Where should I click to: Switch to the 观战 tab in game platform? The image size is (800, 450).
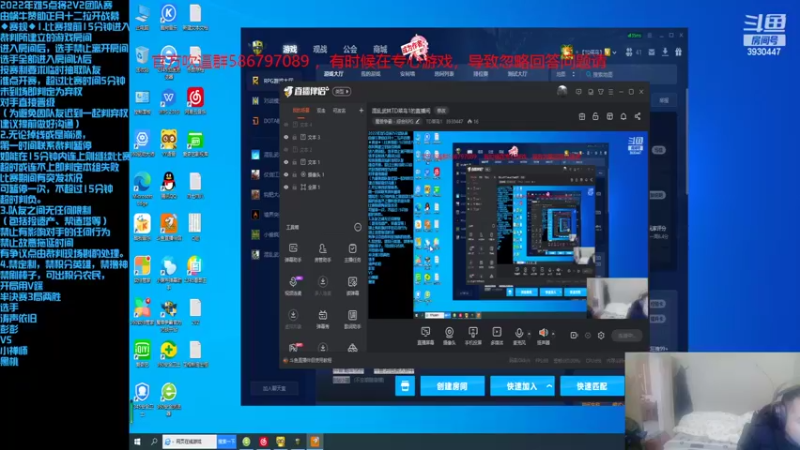coord(320,49)
